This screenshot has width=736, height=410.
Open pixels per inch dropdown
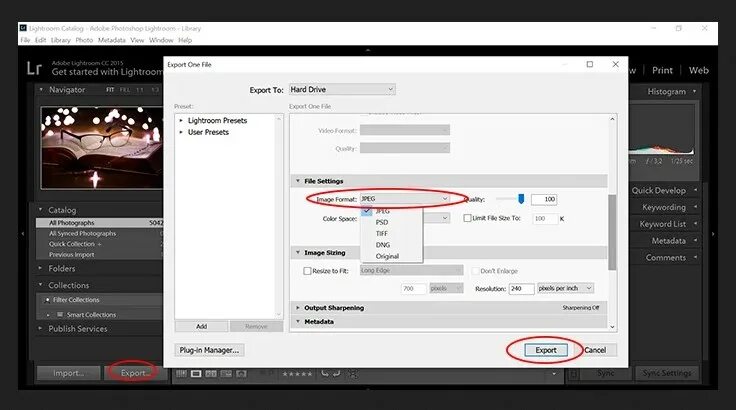tap(566, 288)
